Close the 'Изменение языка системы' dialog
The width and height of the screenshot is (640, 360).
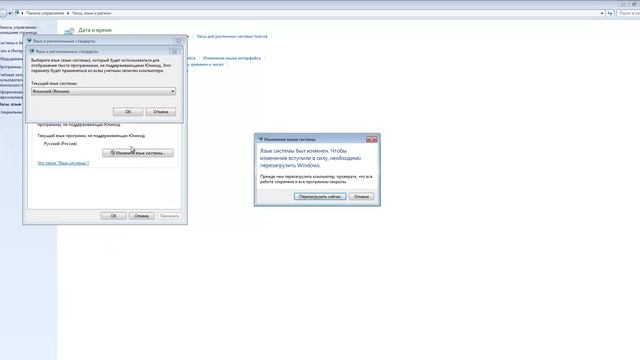click(371, 139)
